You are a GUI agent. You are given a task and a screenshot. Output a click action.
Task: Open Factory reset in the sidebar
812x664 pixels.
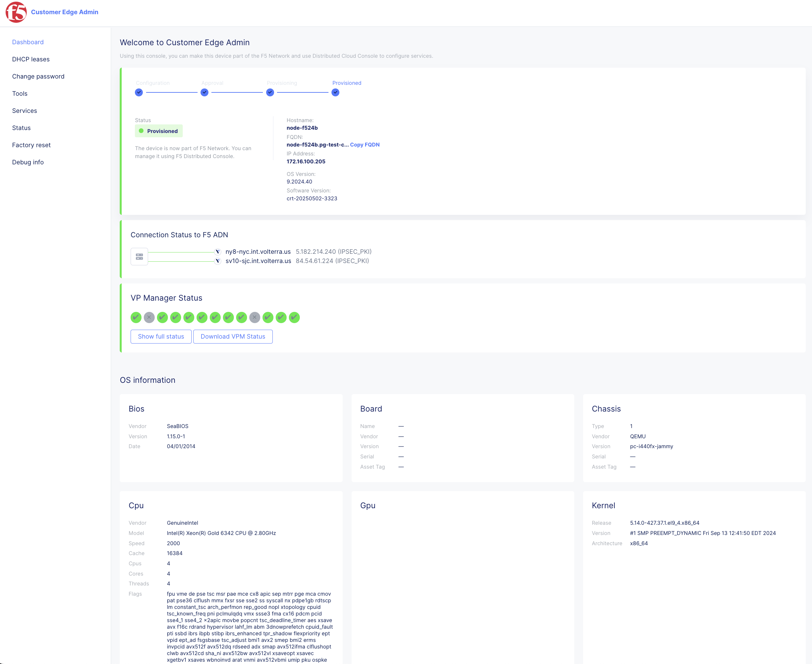tap(31, 145)
